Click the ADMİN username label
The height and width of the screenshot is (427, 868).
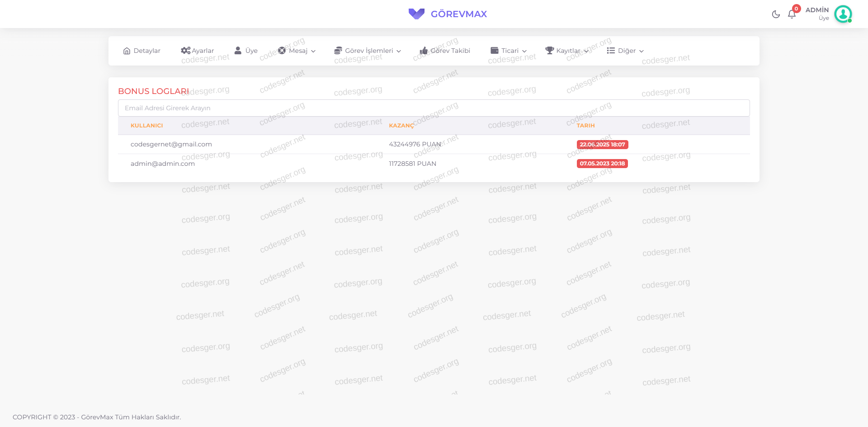point(817,10)
